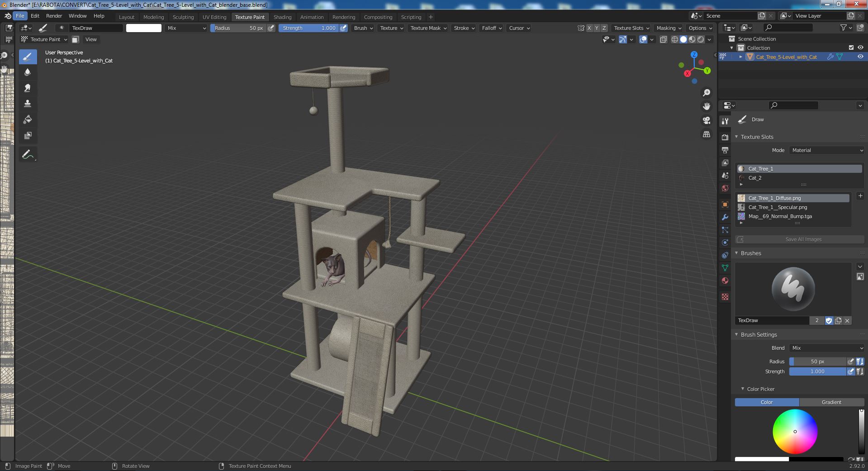
Task: Select Cat_Tree_1__Specular.png texture
Action: point(792,207)
